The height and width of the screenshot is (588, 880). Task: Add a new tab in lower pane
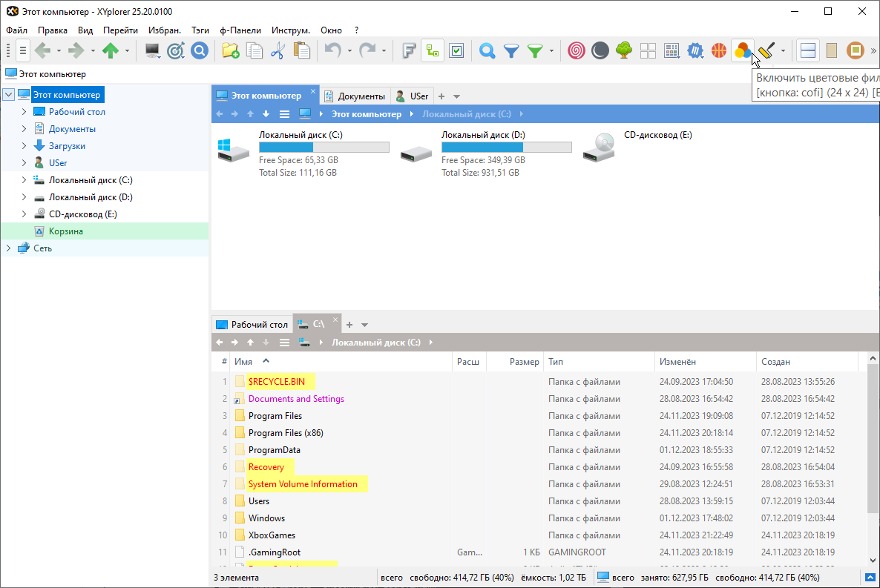349,325
